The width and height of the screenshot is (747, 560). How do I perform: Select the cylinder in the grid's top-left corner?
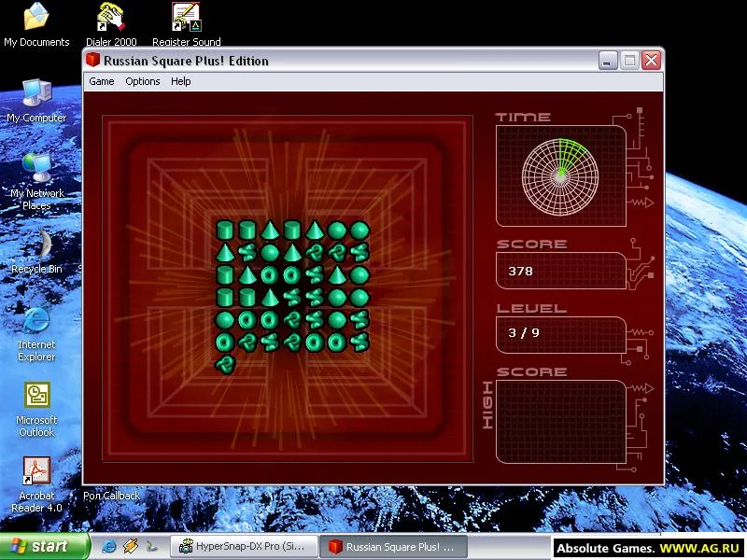(225, 230)
